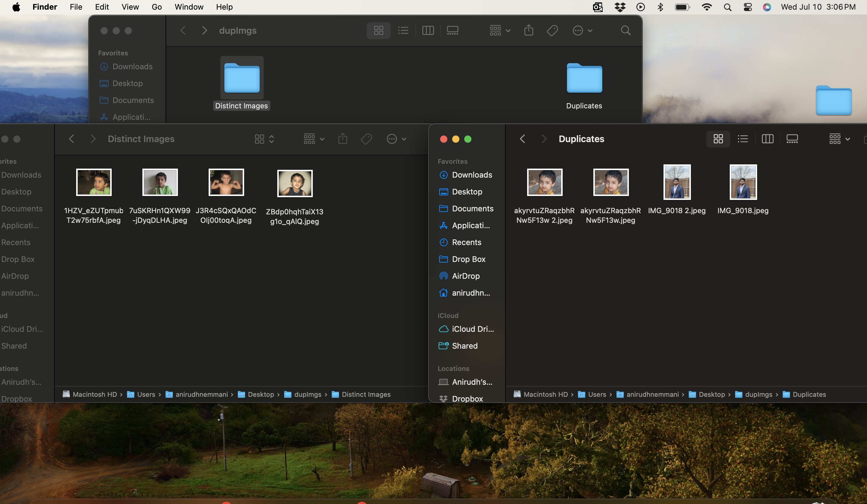Open Dropbox location in Duplicates sidebar

coord(461,398)
